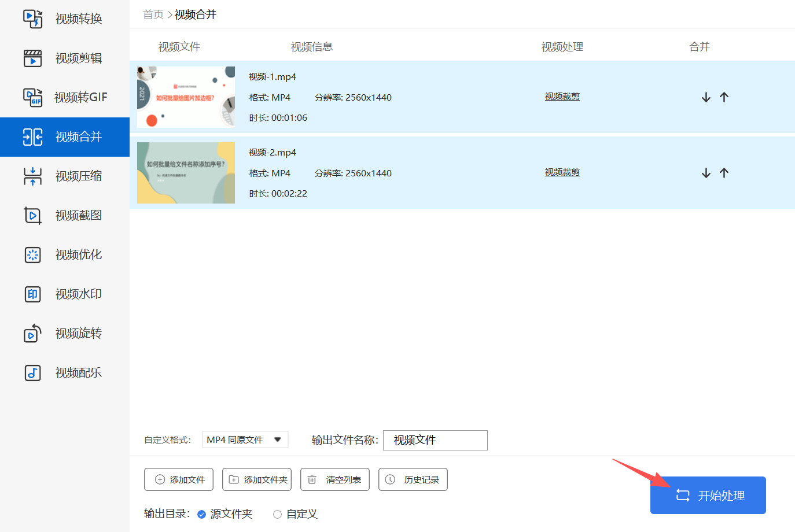Screen dimensions: 795x532
Task: Click the 视频合并 merge icon
Action: [33, 136]
